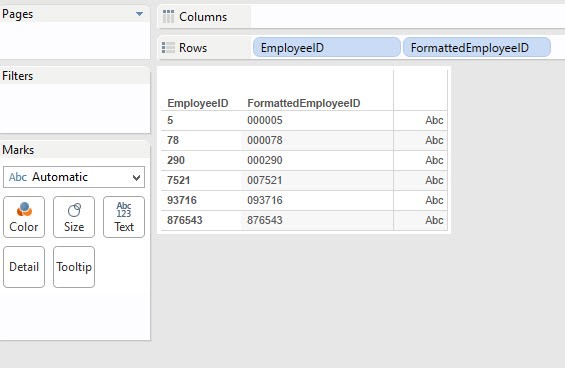The image size is (565, 368).
Task: Click the Abc mark in row 5
Action: 434,120
